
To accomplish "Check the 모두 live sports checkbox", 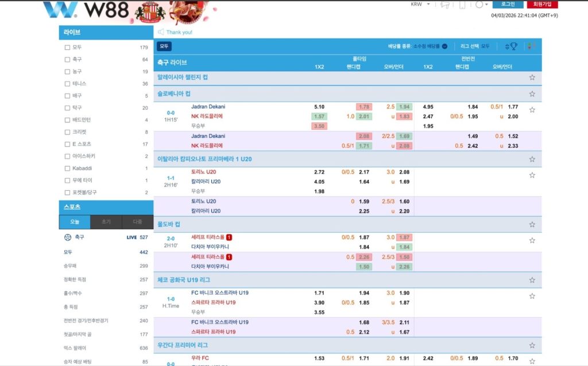I will pyautogui.click(x=68, y=47).
